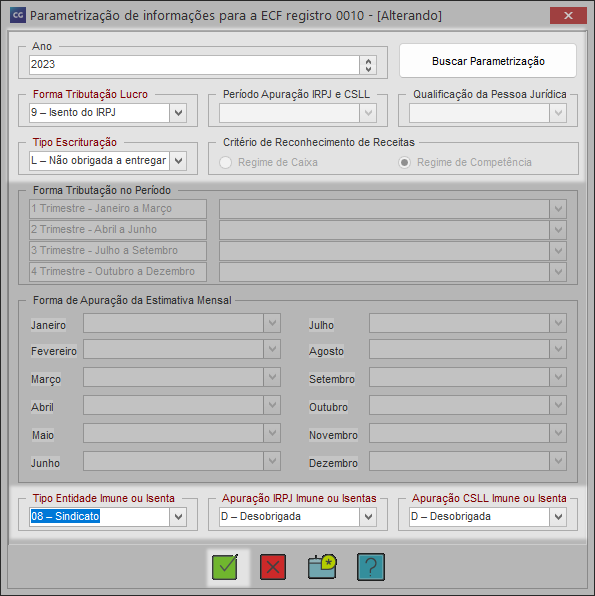Open Janeiro estimativa mensal dropdown
Image resolution: width=595 pixels, height=596 pixels.
(272, 323)
